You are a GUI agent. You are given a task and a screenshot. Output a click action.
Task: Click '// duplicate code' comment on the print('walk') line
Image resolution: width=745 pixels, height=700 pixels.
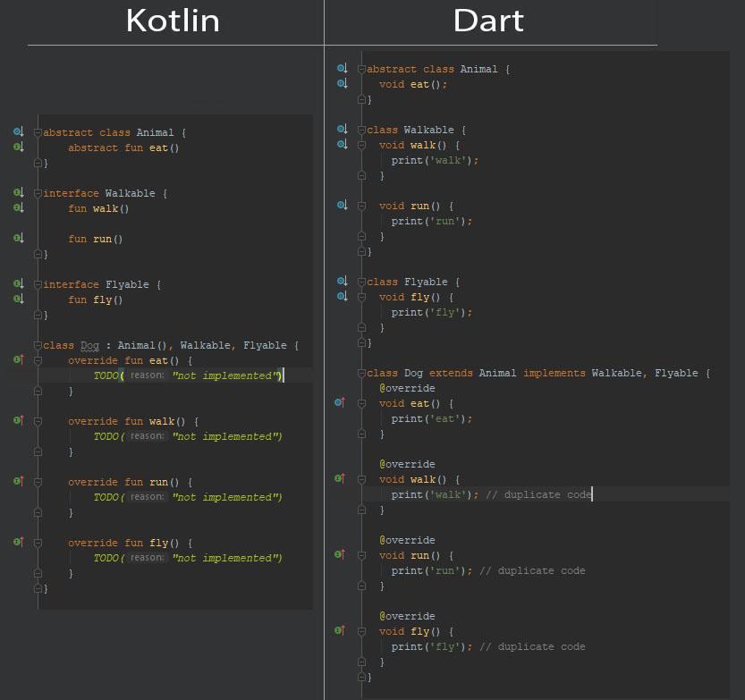tap(538, 494)
